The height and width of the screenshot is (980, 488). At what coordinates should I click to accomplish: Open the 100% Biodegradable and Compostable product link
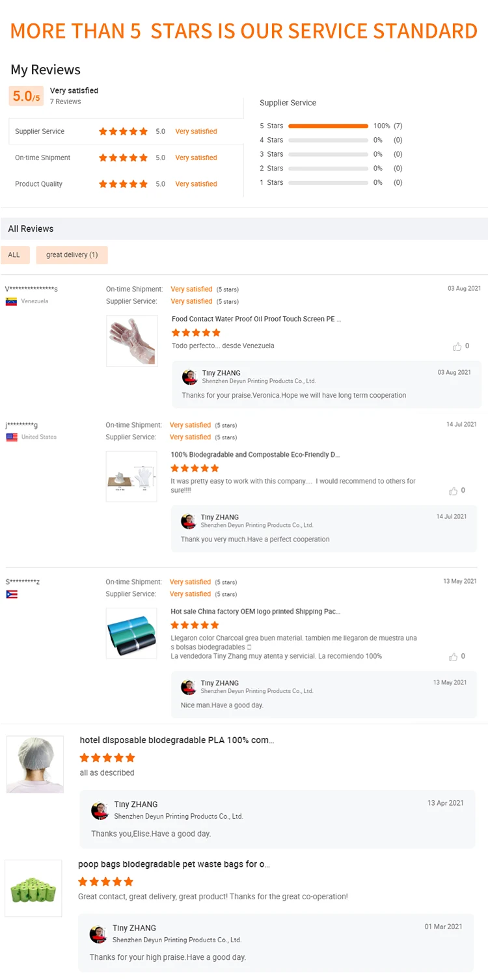[x=255, y=455]
